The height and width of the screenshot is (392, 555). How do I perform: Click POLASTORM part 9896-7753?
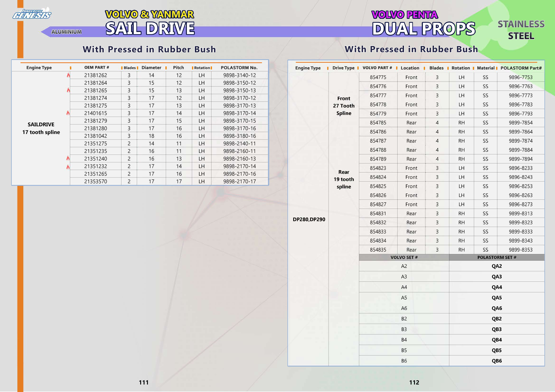click(521, 77)
